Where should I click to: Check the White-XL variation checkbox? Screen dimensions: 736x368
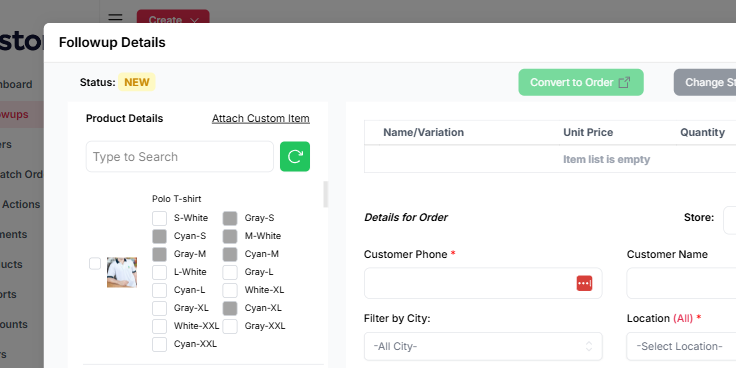click(x=230, y=290)
